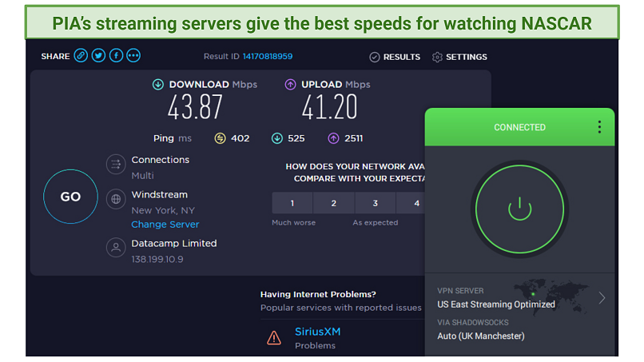Share result on Facebook
Viewport: 644px width, 362px height.
point(116,55)
